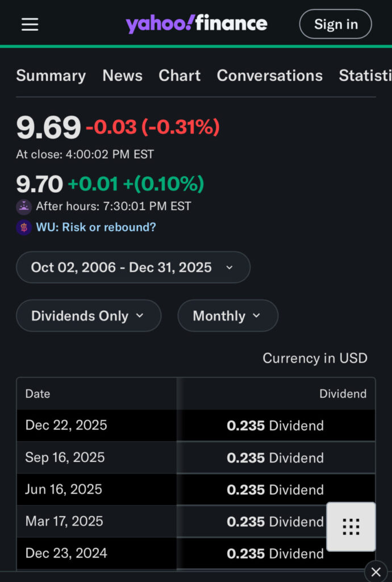Click the Jun 16, 2025 date cell
The width and height of the screenshot is (392, 582).
pos(64,489)
